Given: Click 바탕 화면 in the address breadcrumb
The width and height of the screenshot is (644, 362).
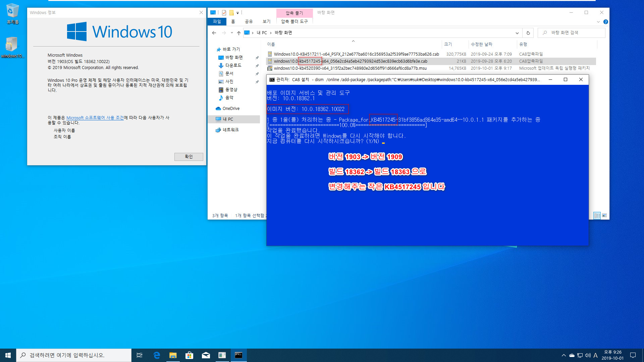Looking at the screenshot, I should [x=283, y=33].
